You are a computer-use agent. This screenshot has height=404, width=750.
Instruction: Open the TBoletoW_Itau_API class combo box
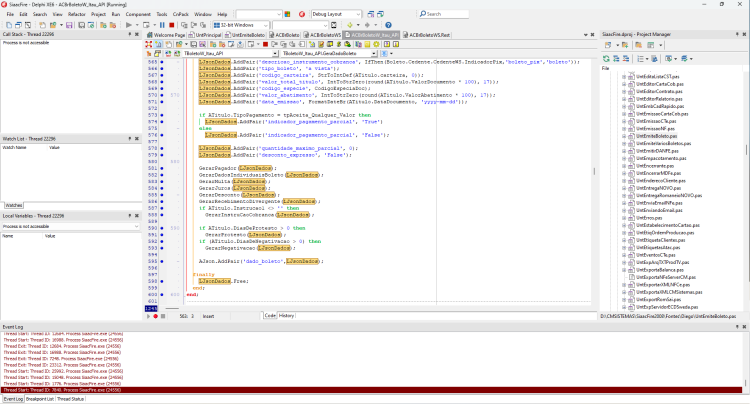pyautogui.click(x=275, y=54)
